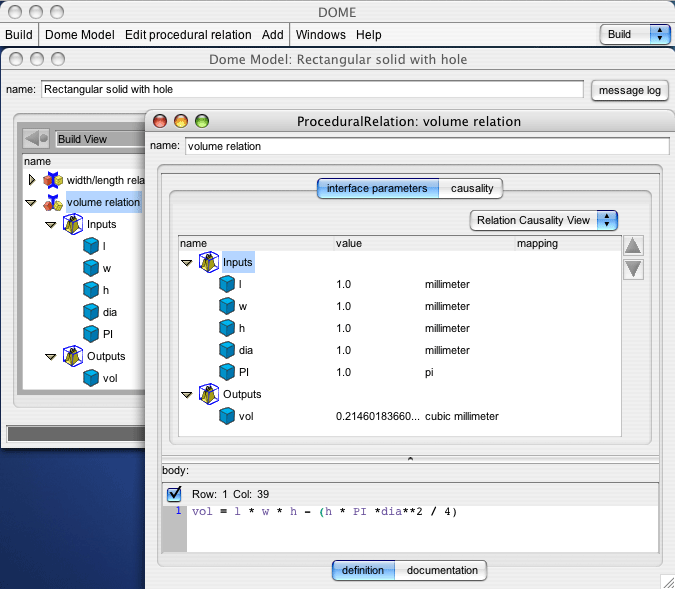Click the relation name field 'volume relation'
Image resolution: width=675 pixels, height=589 pixels.
click(x=427, y=146)
